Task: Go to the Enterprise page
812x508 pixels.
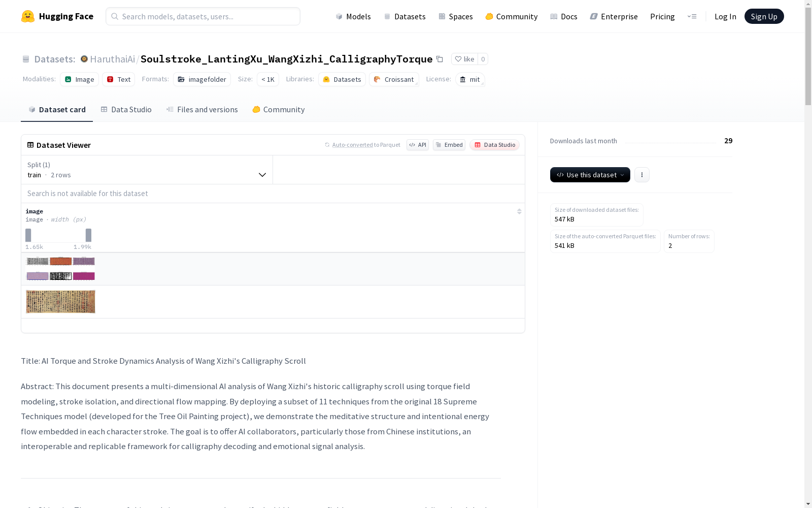Action: pyautogui.click(x=614, y=16)
